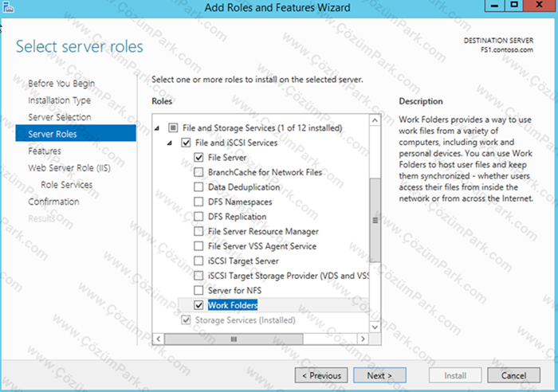
Task: Enable DFS Namespaces checkbox
Action: (x=198, y=202)
